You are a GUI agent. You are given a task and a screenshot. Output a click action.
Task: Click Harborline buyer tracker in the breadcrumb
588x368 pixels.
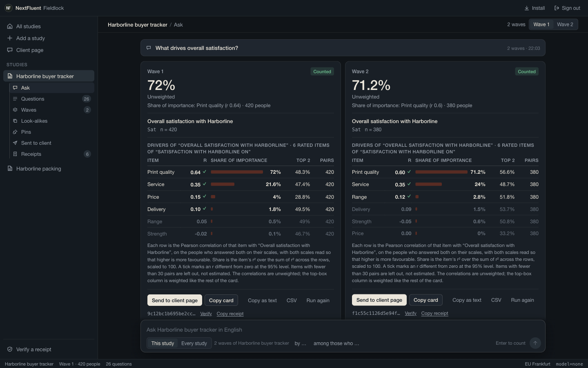(138, 25)
